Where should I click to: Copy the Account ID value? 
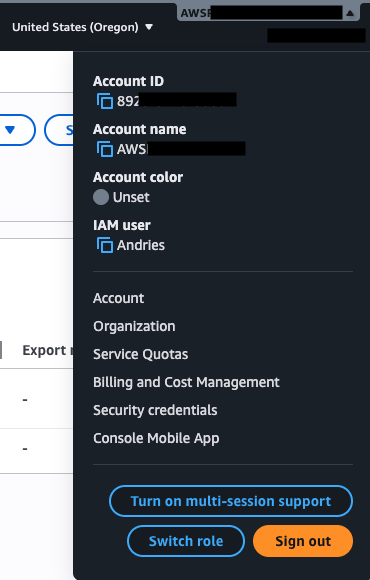pyautogui.click(x=105, y=101)
